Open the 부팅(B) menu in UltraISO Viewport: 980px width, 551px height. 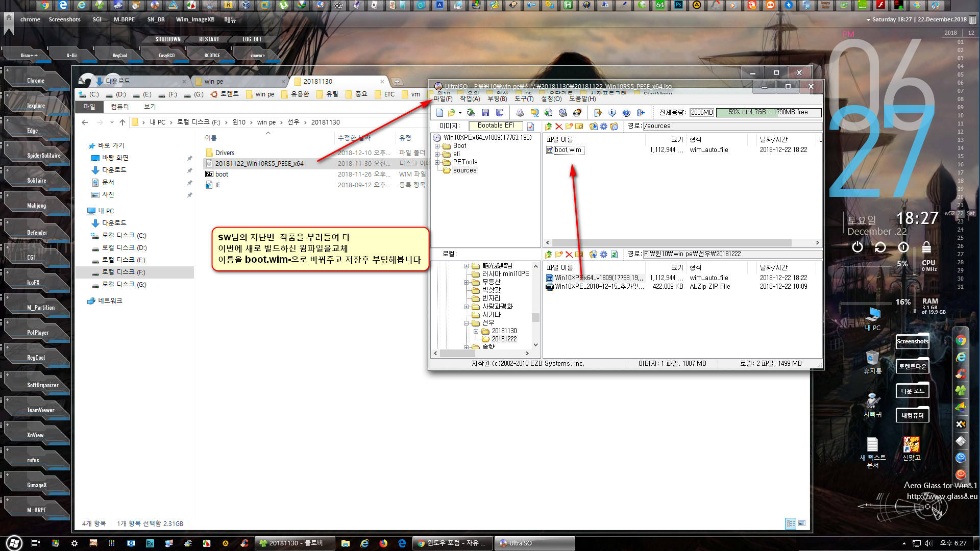(497, 98)
